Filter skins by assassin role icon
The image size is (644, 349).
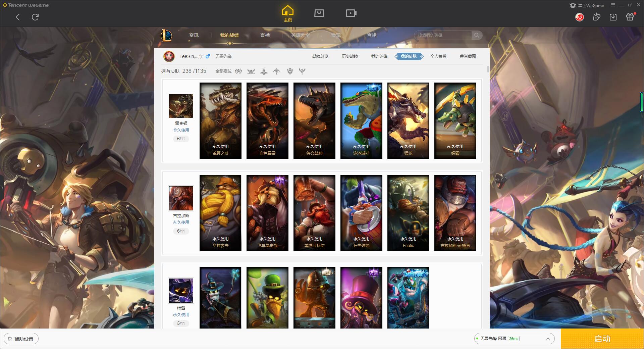point(238,71)
